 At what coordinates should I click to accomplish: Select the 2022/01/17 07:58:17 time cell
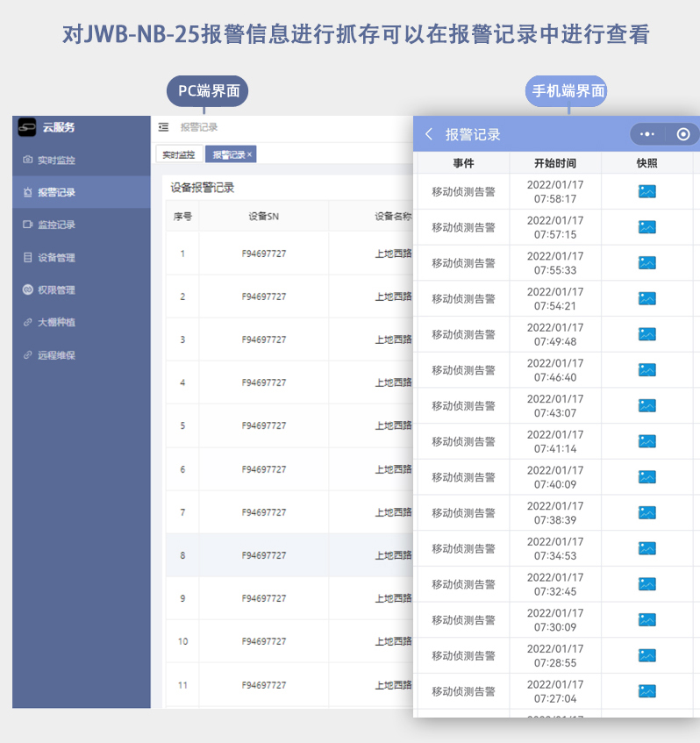click(x=555, y=191)
